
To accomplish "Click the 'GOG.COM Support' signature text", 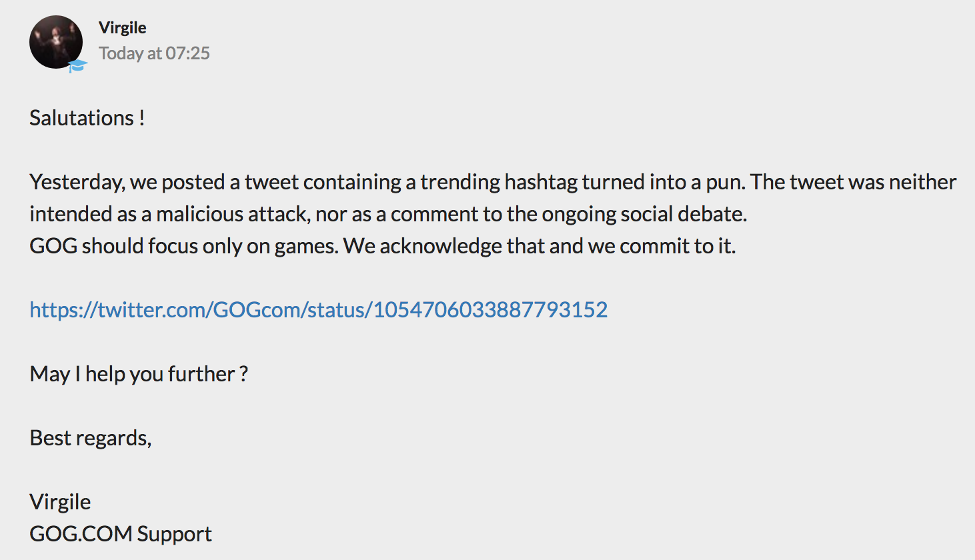I will (121, 534).
